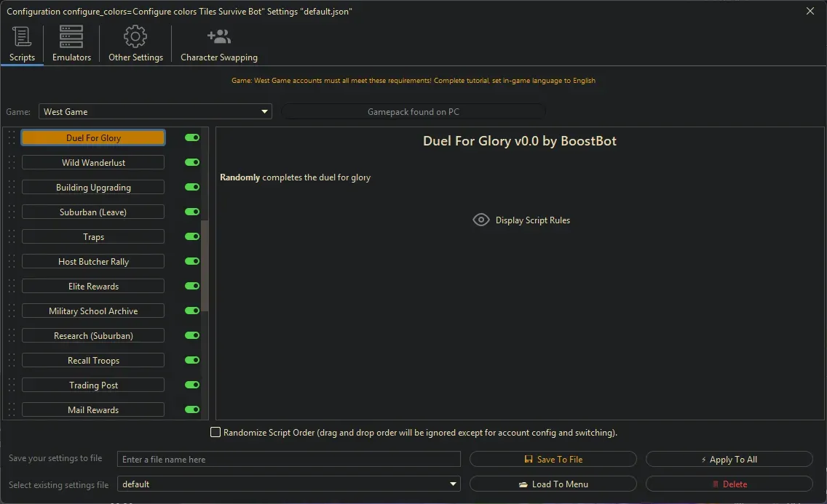This screenshot has width=827, height=504.
Task: Expand the existing settings file dropdown
Action: click(x=452, y=484)
